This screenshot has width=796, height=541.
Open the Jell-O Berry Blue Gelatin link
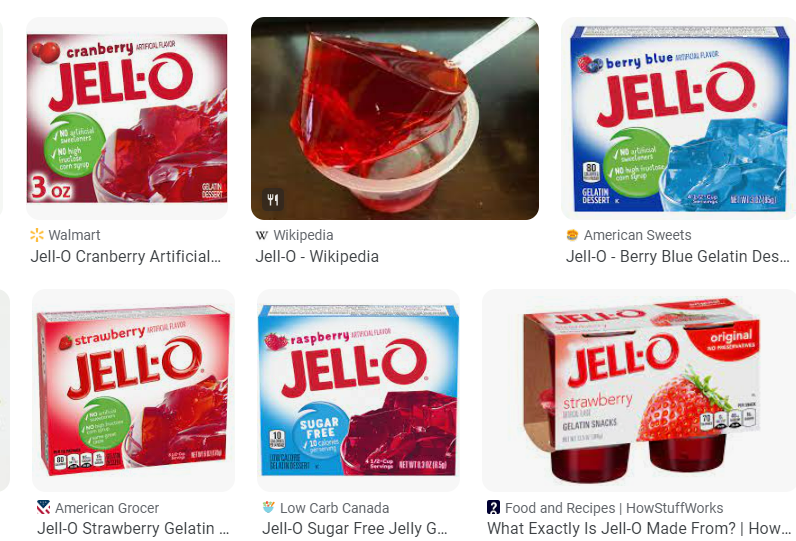[x=678, y=256]
